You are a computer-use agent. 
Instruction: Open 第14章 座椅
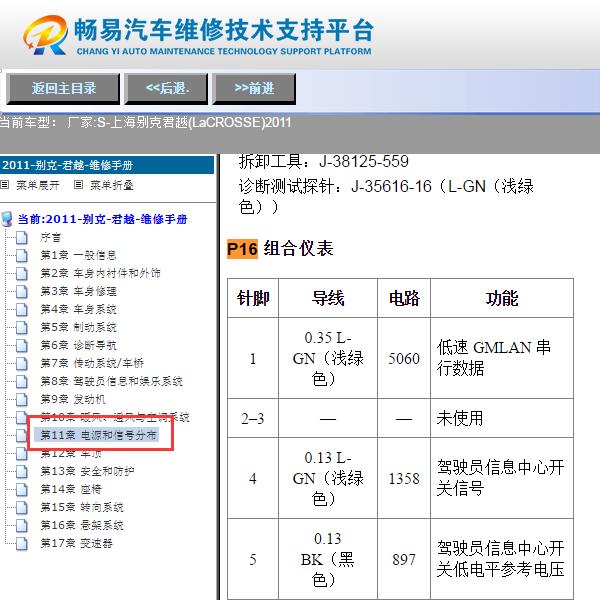click(x=71, y=489)
